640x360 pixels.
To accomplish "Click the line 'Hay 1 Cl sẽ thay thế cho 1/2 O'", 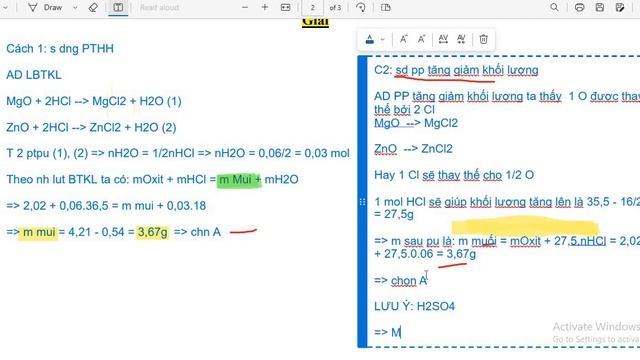I will [454, 175].
